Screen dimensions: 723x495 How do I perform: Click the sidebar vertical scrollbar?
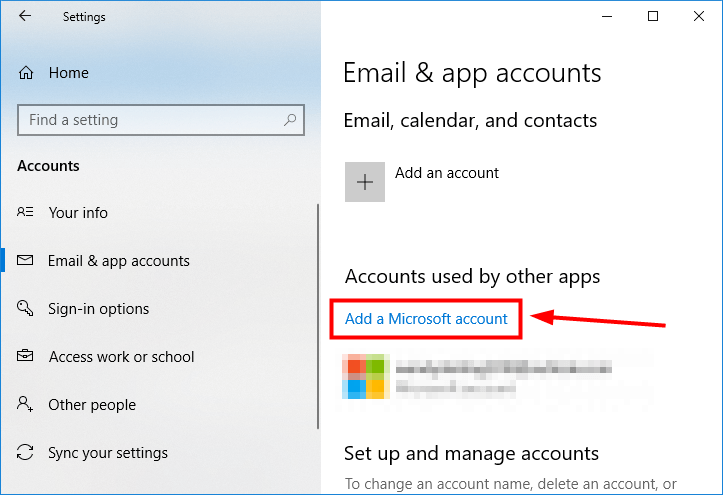[x=318, y=317]
